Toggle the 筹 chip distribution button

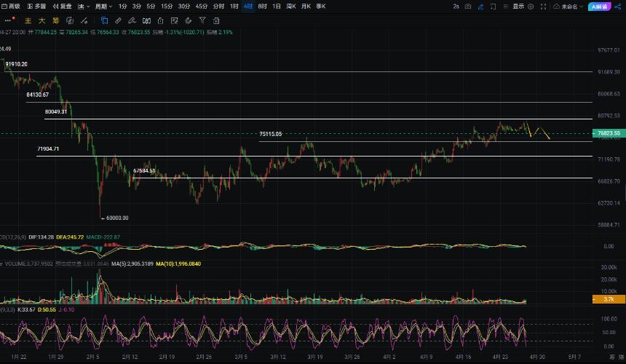coord(55,21)
